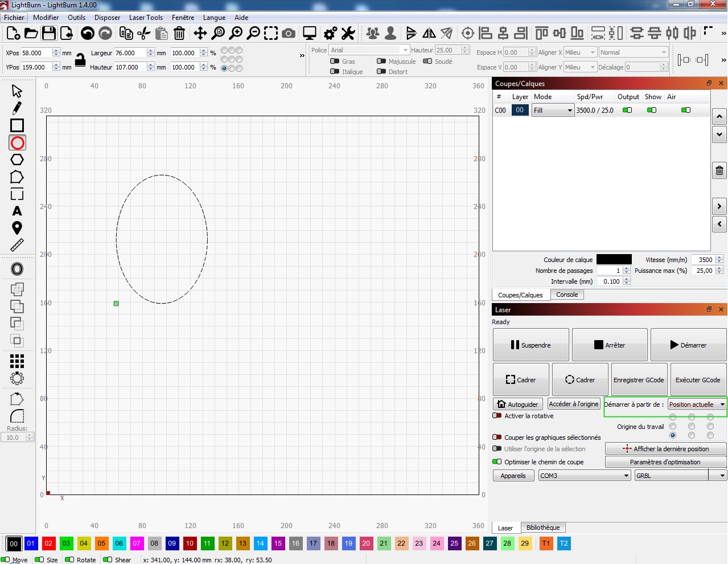Select the Text tool with the letter A
Screen dimensions: 728x564
coord(17,211)
